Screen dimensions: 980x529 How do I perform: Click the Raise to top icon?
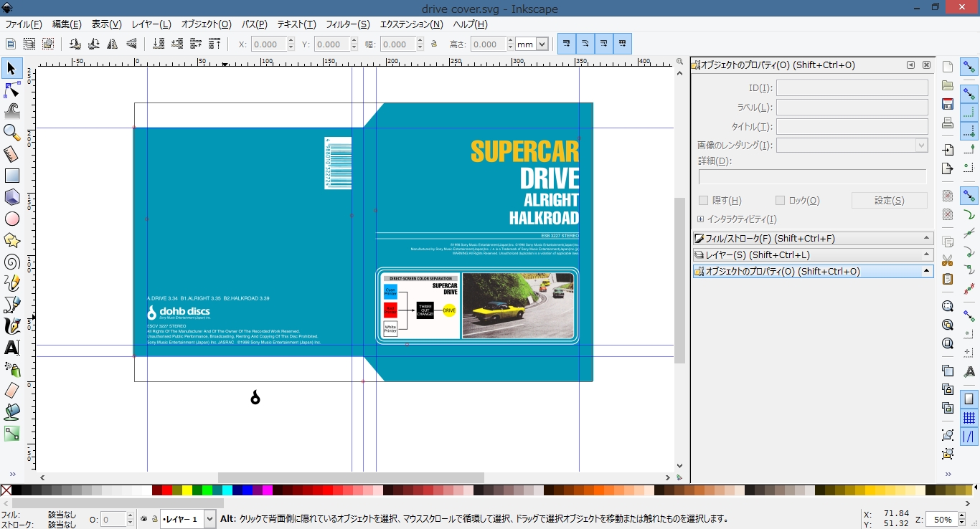coord(215,44)
